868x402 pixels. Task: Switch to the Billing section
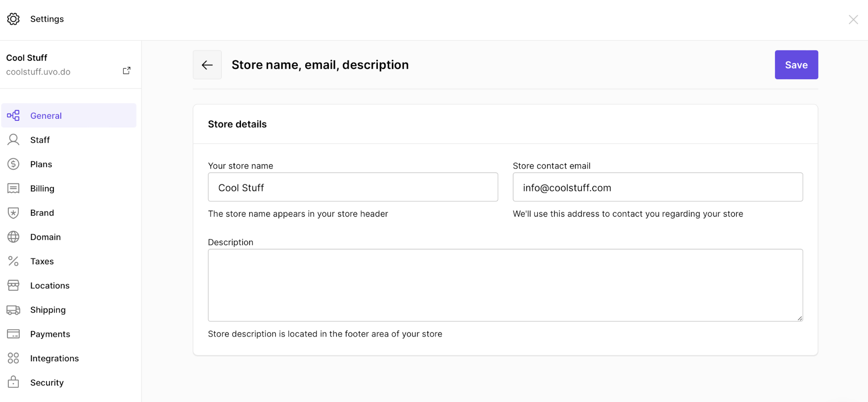42,188
